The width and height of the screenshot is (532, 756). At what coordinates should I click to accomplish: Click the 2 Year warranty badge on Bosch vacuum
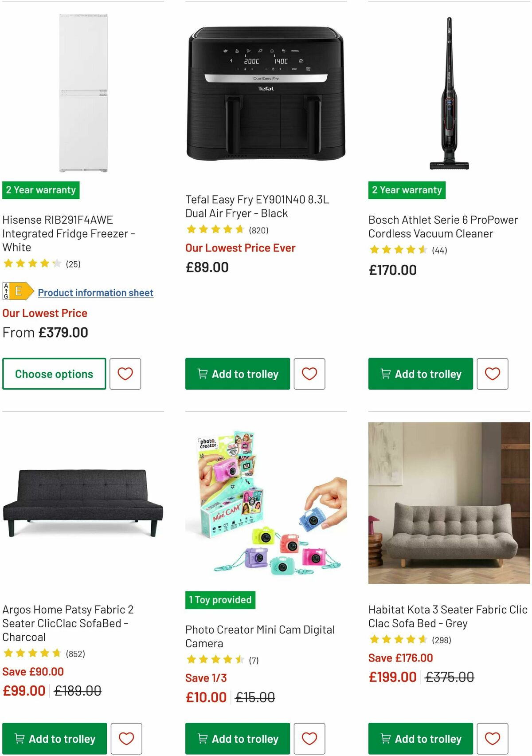pos(407,190)
